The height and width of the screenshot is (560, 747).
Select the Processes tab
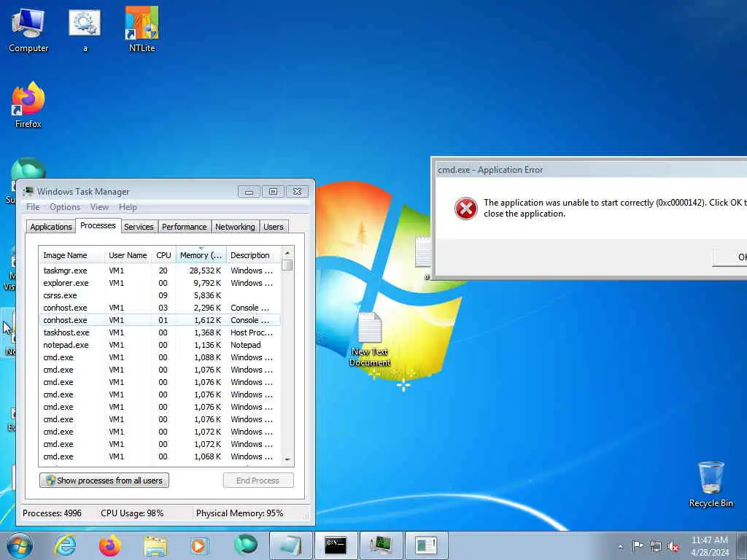click(x=98, y=226)
